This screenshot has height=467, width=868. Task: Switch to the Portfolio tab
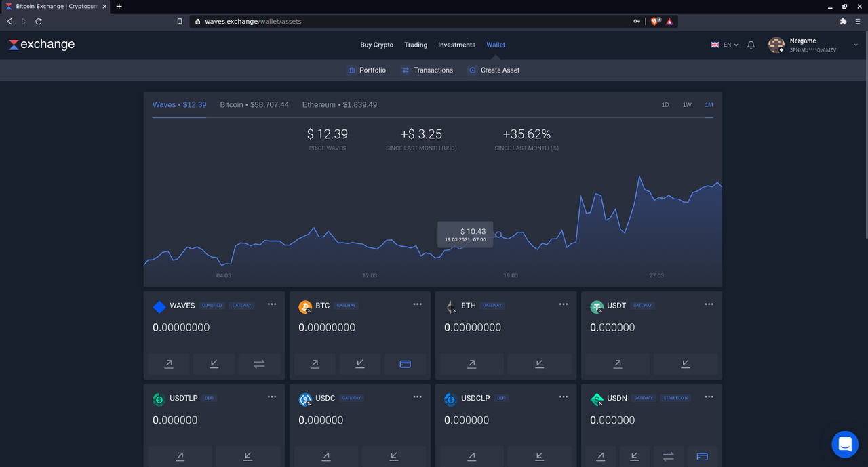[x=366, y=70]
